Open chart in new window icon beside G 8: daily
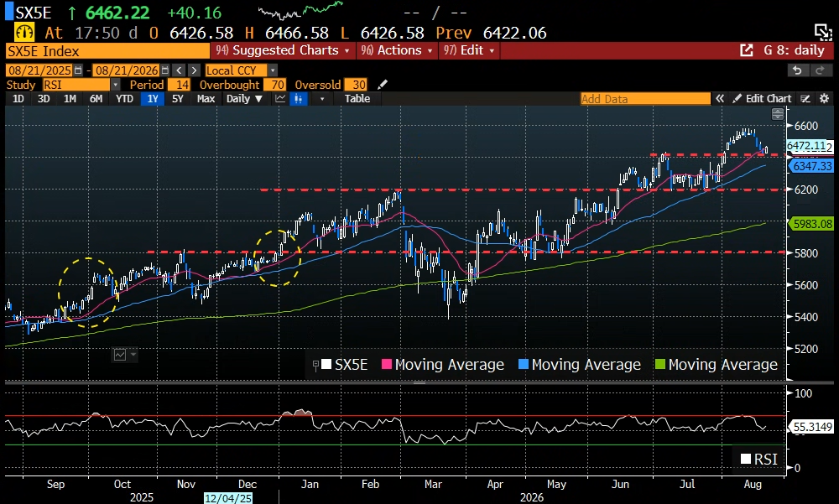 click(747, 50)
